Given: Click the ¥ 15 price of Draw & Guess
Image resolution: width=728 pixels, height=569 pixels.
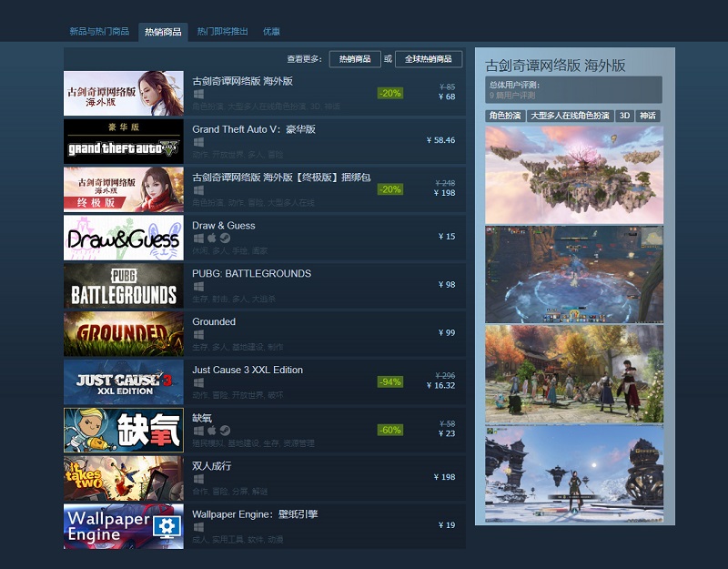Looking at the screenshot, I should 447,237.
